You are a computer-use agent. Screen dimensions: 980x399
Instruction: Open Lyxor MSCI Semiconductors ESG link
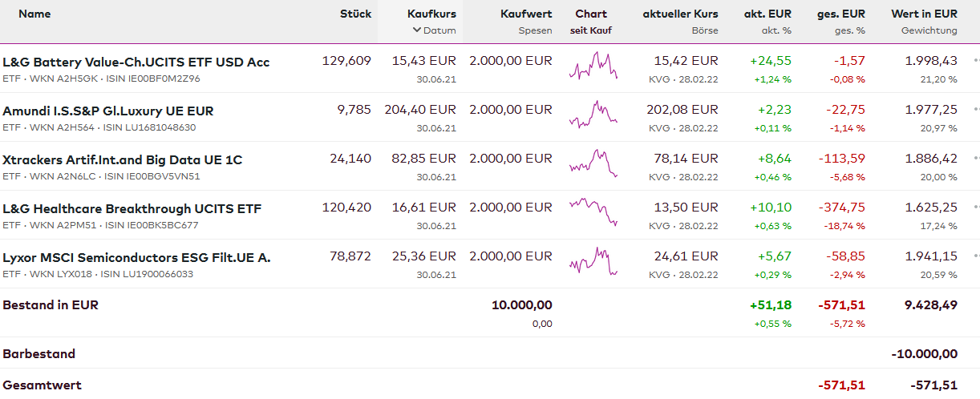pyautogui.click(x=136, y=257)
